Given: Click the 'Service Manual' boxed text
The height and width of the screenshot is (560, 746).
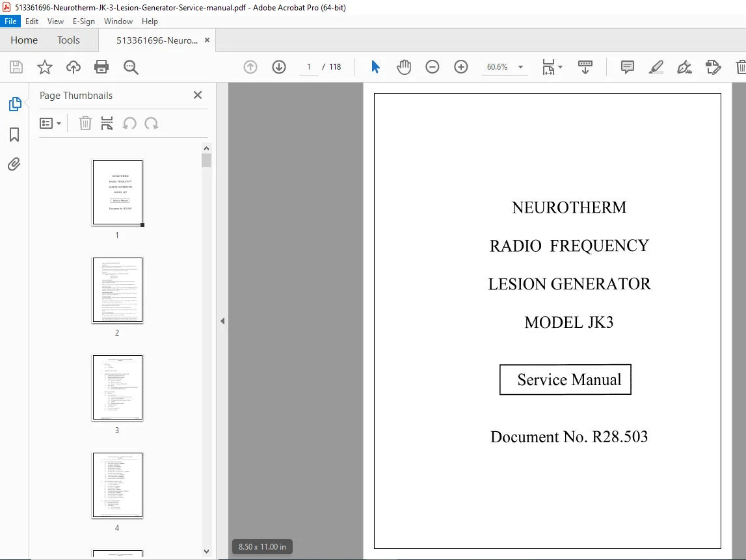Looking at the screenshot, I should click(x=565, y=380).
